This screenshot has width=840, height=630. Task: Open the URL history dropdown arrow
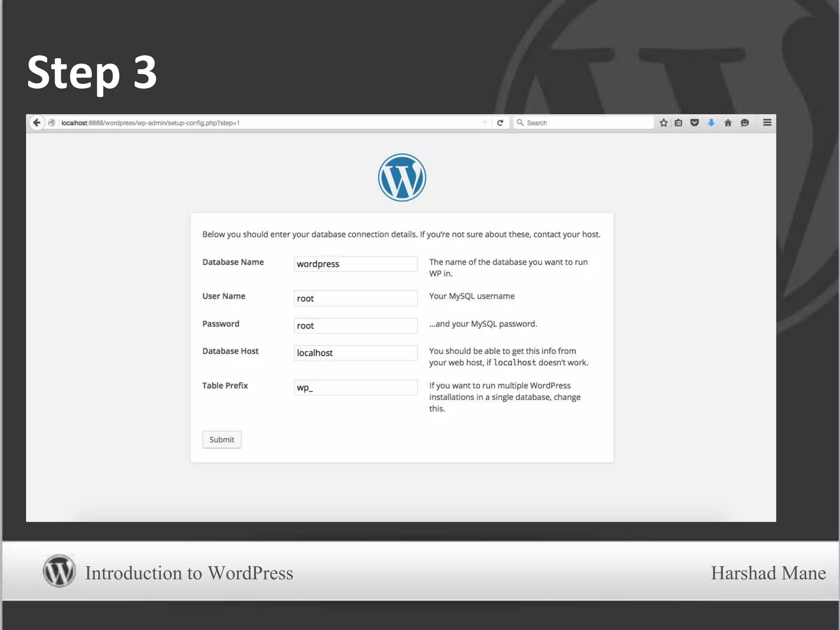coord(484,123)
